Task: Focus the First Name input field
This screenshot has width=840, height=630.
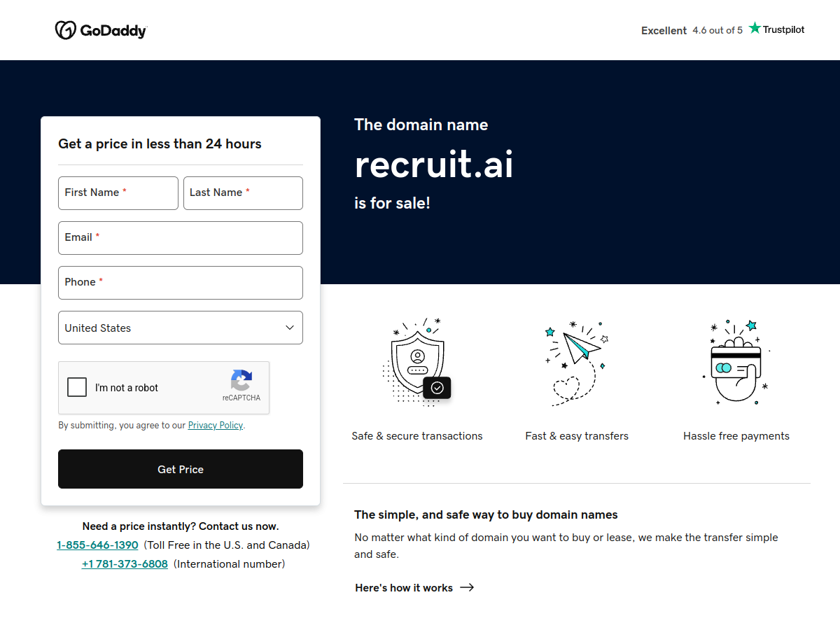Action: (x=118, y=193)
